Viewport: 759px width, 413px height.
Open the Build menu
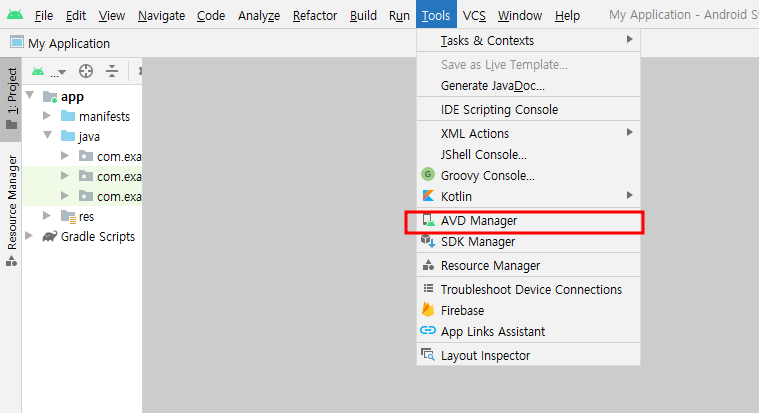coord(363,16)
